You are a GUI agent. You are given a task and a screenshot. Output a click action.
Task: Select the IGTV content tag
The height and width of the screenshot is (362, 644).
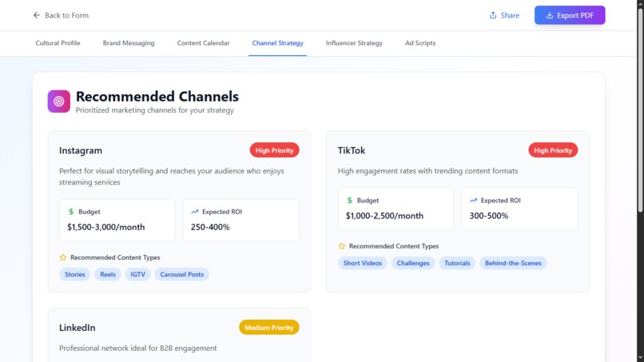pos(138,274)
